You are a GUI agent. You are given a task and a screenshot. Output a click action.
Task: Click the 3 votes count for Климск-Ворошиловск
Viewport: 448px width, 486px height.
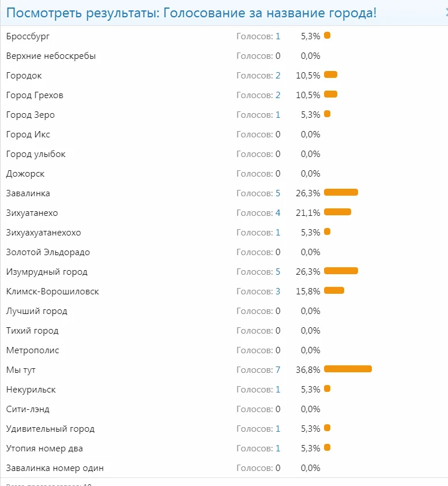277,291
